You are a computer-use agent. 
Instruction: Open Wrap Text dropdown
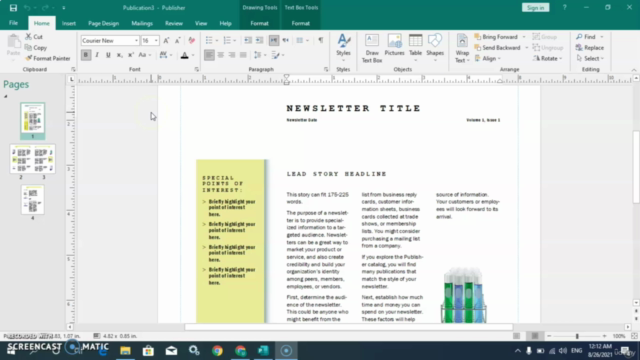tap(462, 49)
